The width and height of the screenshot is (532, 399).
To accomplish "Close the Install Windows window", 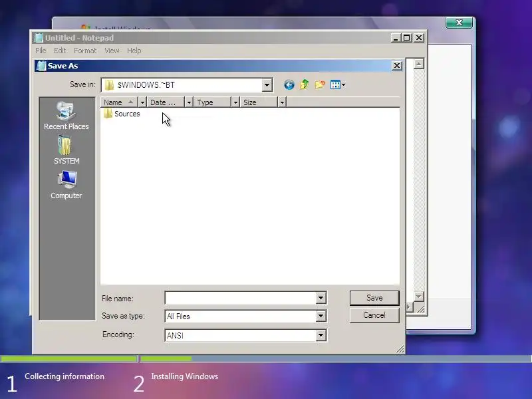I will point(459,23).
